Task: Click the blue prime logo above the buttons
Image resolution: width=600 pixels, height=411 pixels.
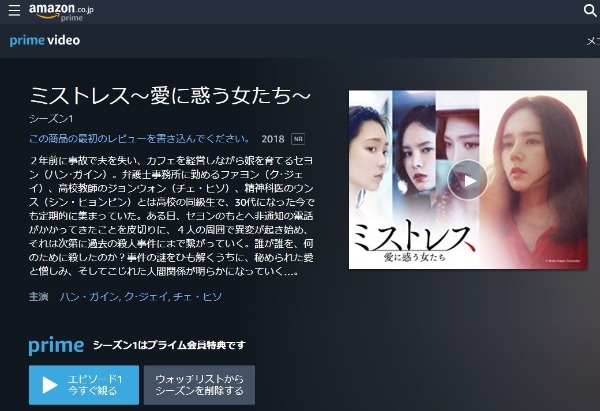Action: (x=56, y=346)
